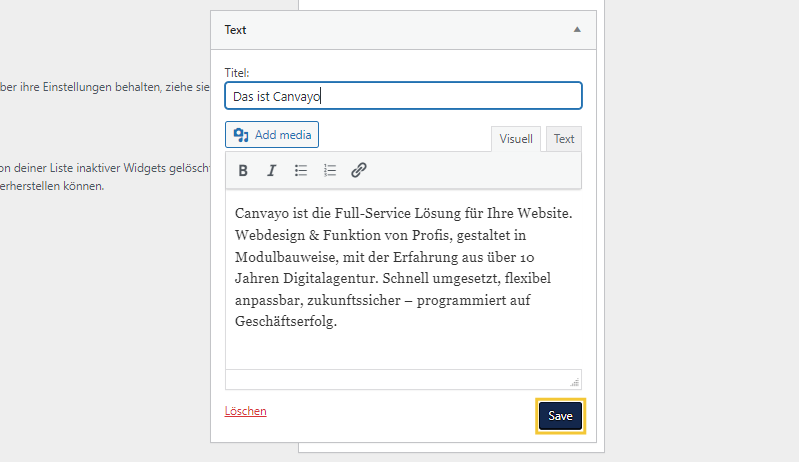Insert a numbered list
799x462 pixels.
pos(330,171)
